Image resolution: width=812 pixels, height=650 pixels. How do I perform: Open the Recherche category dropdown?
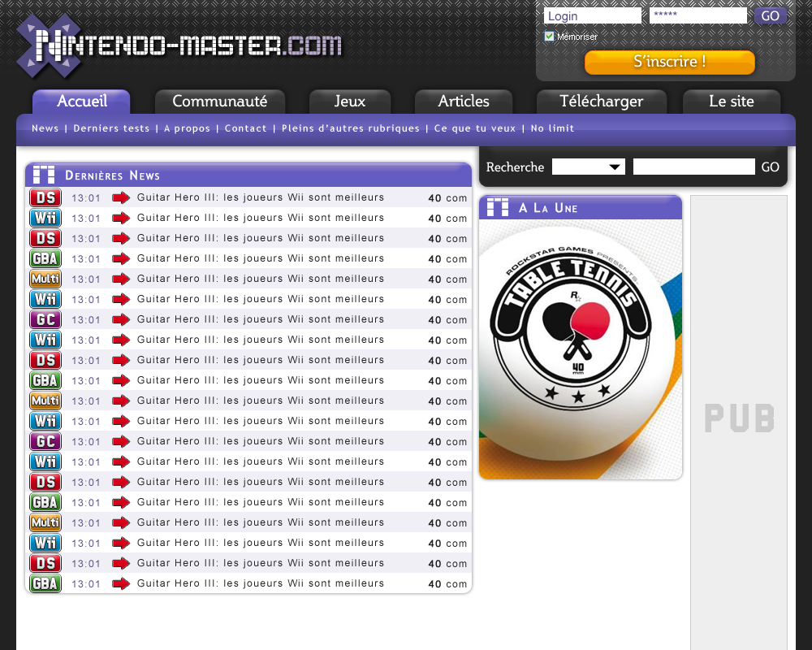tap(589, 167)
